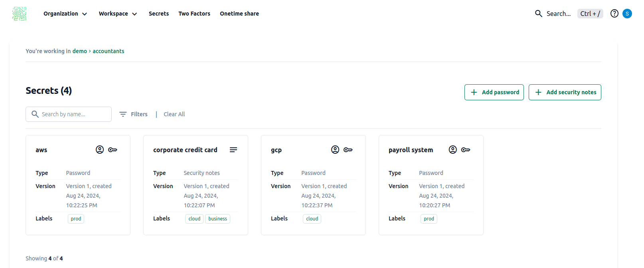Open the Two Factors page
The image size is (644, 268).
tap(194, 14)
